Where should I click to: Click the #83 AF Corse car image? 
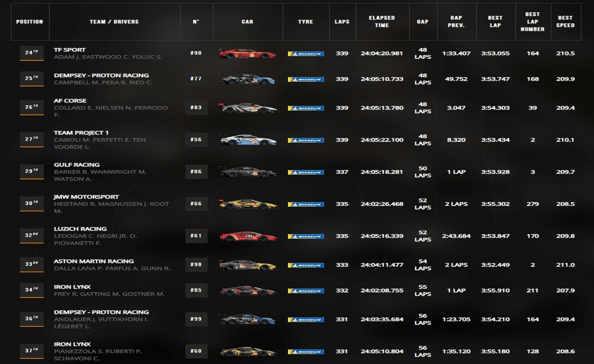point(248,108)
